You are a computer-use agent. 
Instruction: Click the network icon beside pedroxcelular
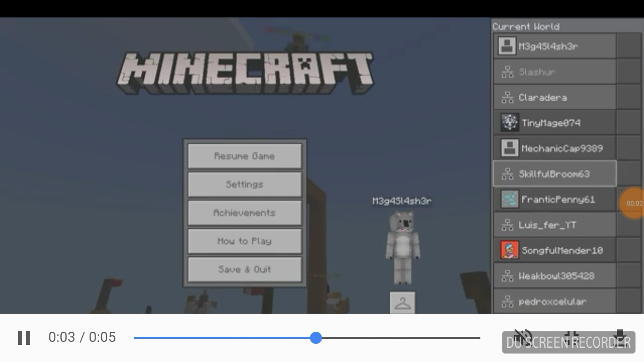coord(507,302)
